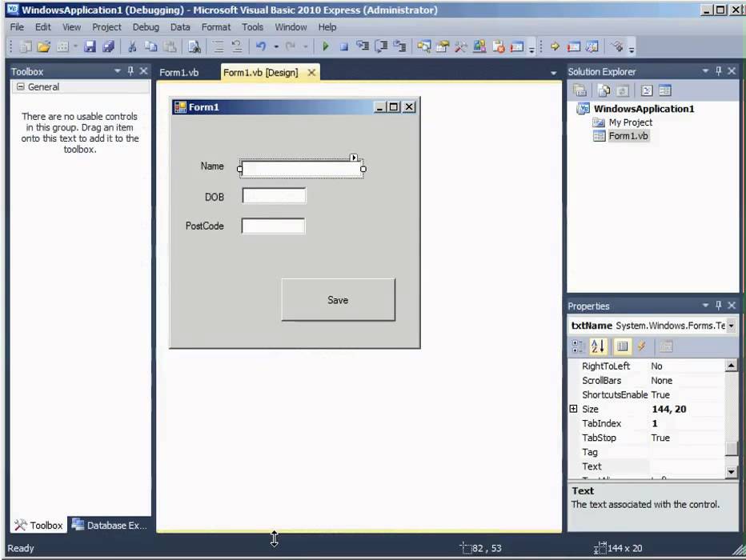Open Properties window position dropdown arrow
The image size is (746, 560).
point(705,305)
